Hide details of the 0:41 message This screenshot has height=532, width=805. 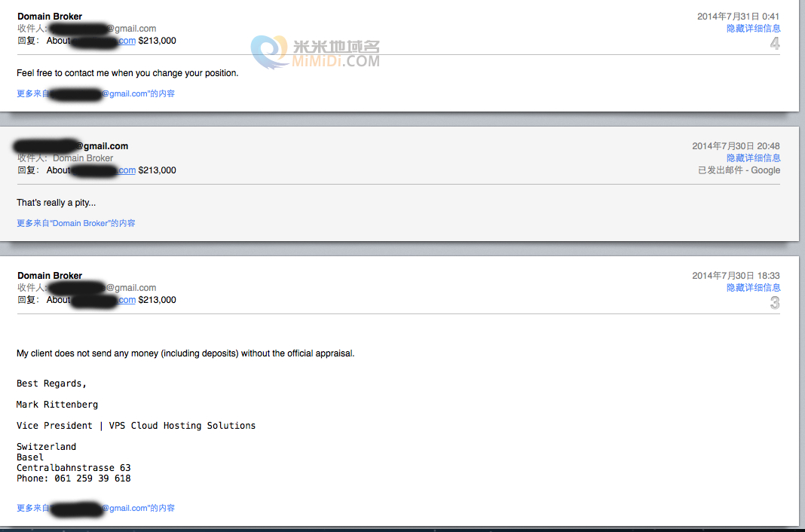click(x=753, y=29)
